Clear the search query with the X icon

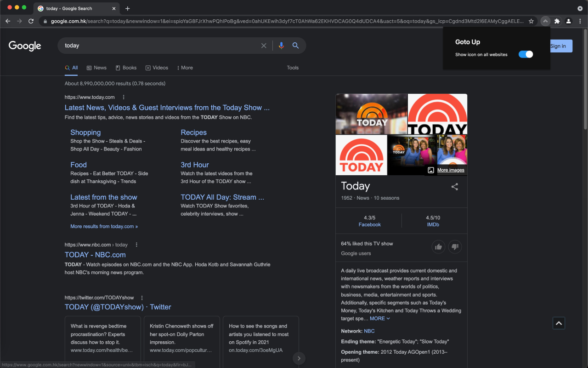tap(264, 46)
